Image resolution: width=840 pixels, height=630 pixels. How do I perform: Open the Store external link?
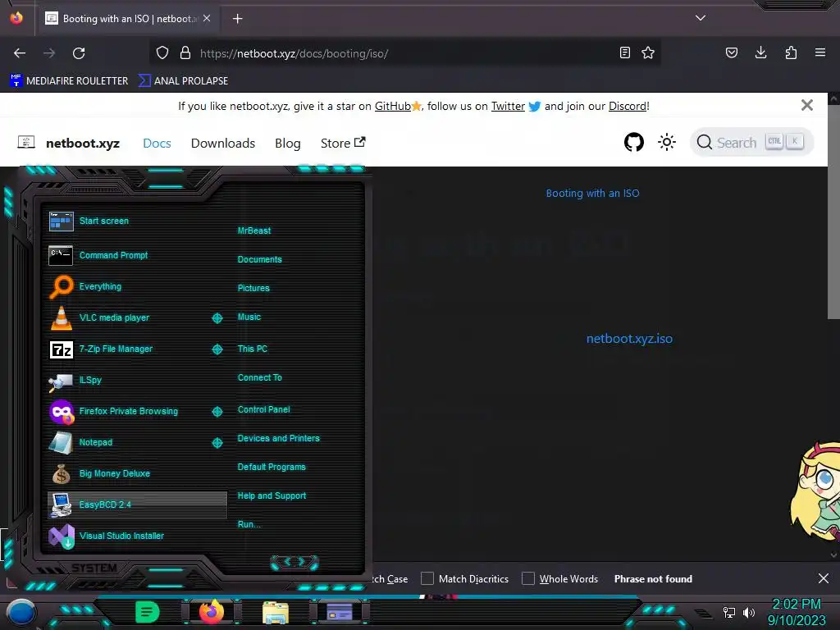[343, 143]
